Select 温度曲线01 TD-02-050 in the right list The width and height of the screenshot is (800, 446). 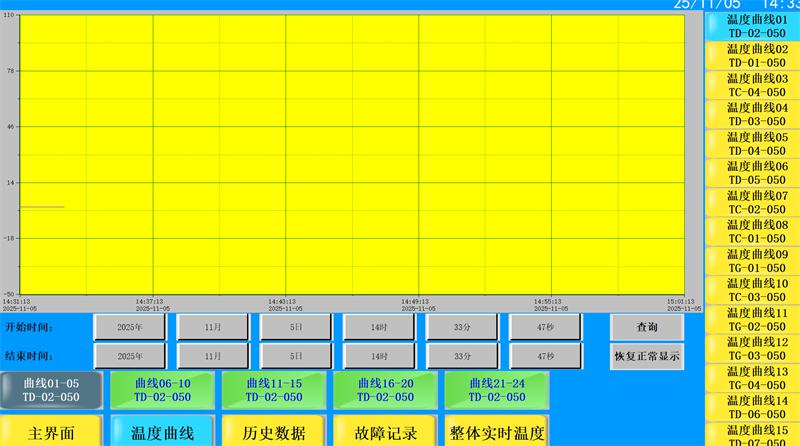pos(756,26)
